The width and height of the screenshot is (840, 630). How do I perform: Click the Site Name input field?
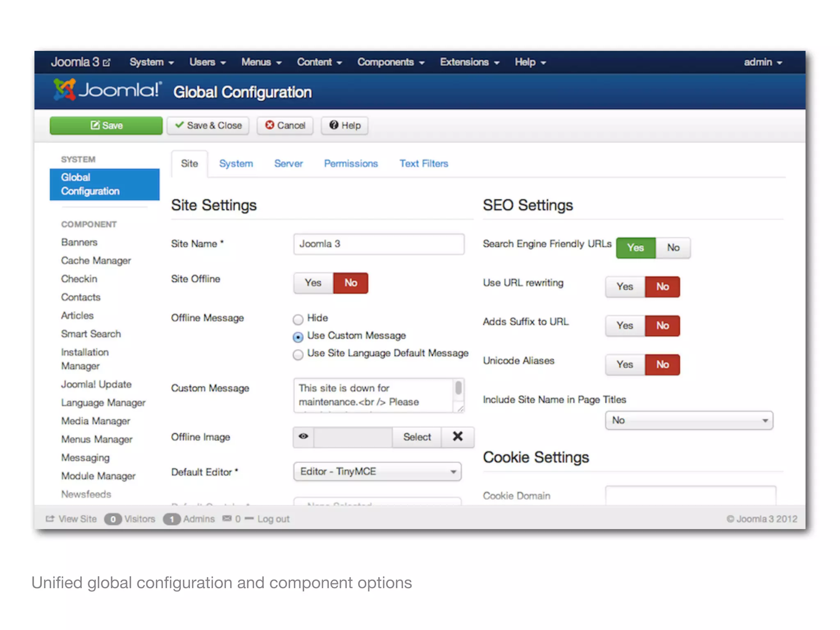tap(379, 244)
